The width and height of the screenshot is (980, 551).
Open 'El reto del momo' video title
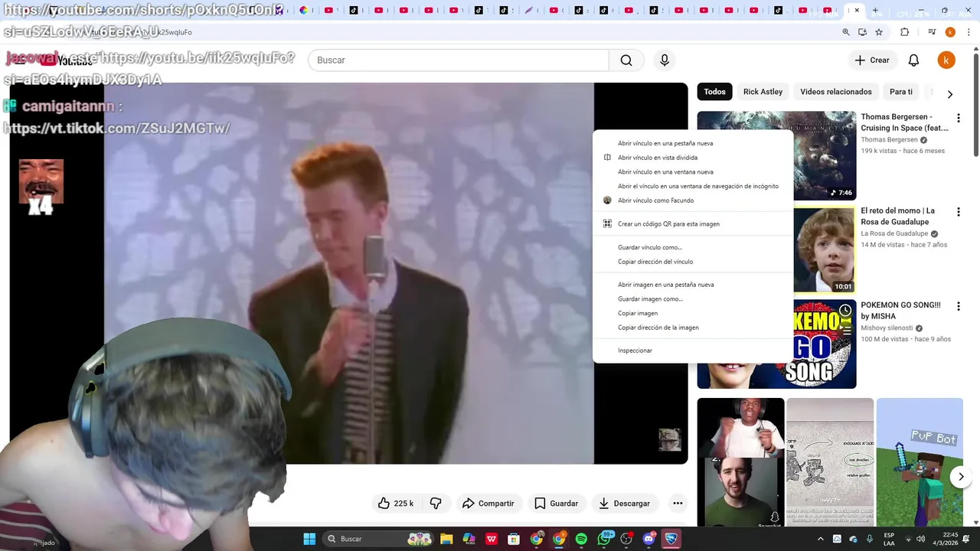tap(897, 217)
